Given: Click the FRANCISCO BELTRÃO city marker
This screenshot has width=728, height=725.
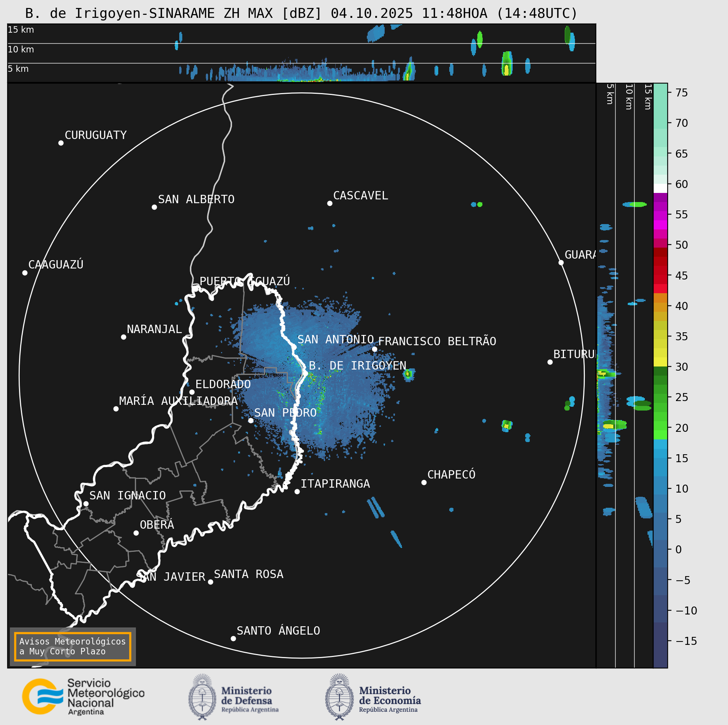Looking at the screenshot, I should [x=374, y=349].
